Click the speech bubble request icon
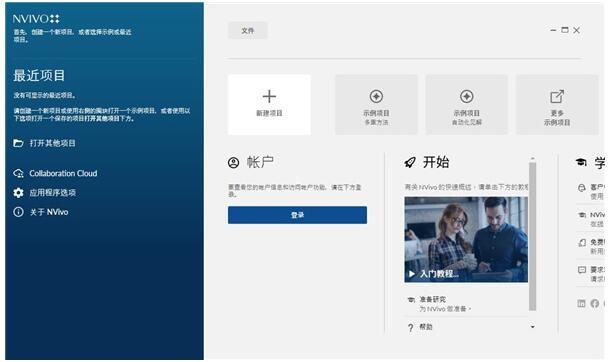609x362 pixels. (582, 270)
